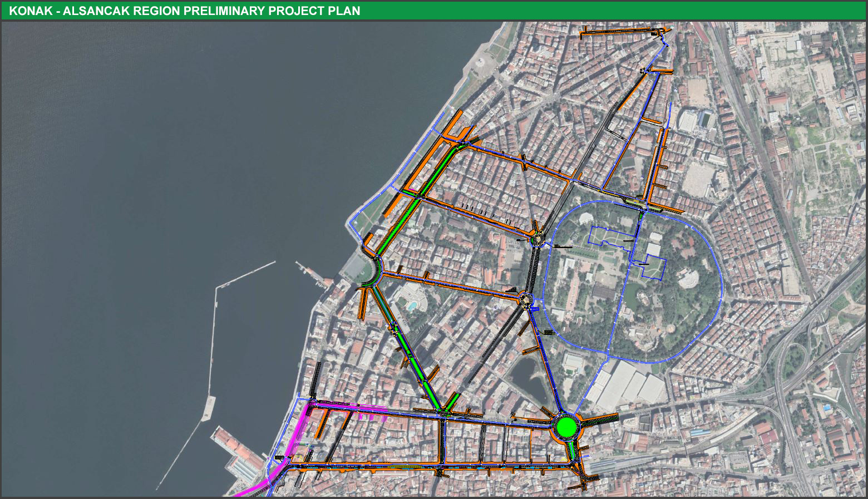The width and height of the screenshot is (868, 499).
Task: Click the turquoise hotel swimming pool
Action: tap(412, 305)
